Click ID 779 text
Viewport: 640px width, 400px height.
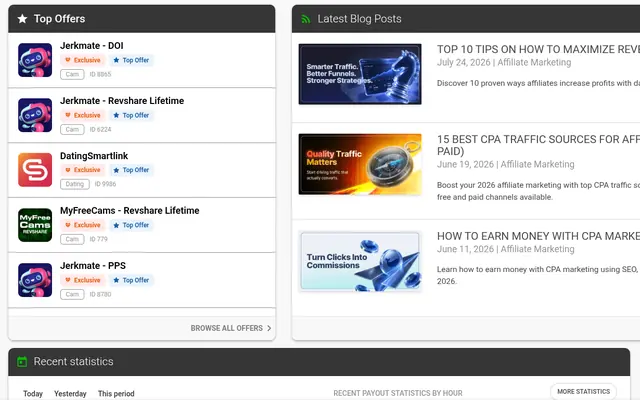[98, 239]
